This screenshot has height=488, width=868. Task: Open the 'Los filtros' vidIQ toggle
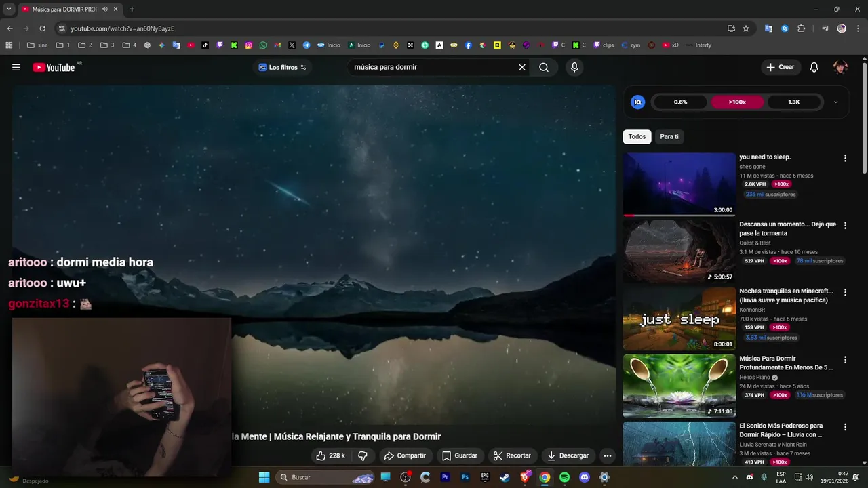282,67
